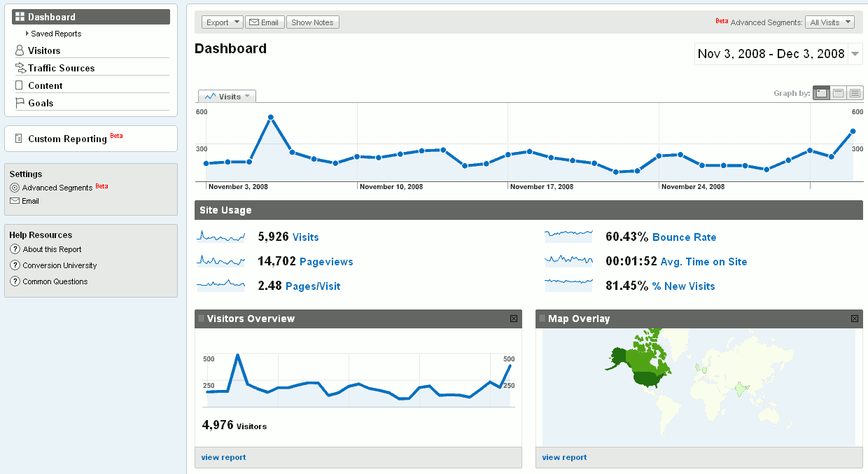Click view report under Visitors Overview
Image resolution: width=868 pixels, height=474 pixels.
(x=223, y=457)
